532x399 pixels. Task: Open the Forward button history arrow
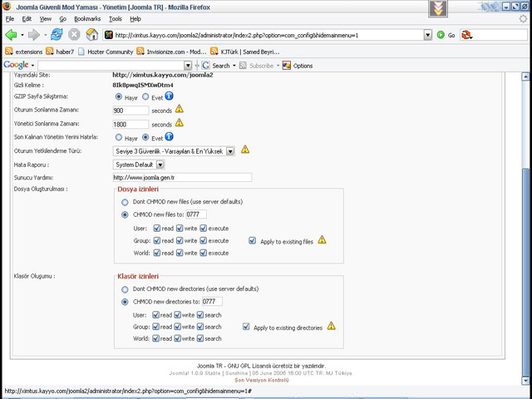pos(45,35)
